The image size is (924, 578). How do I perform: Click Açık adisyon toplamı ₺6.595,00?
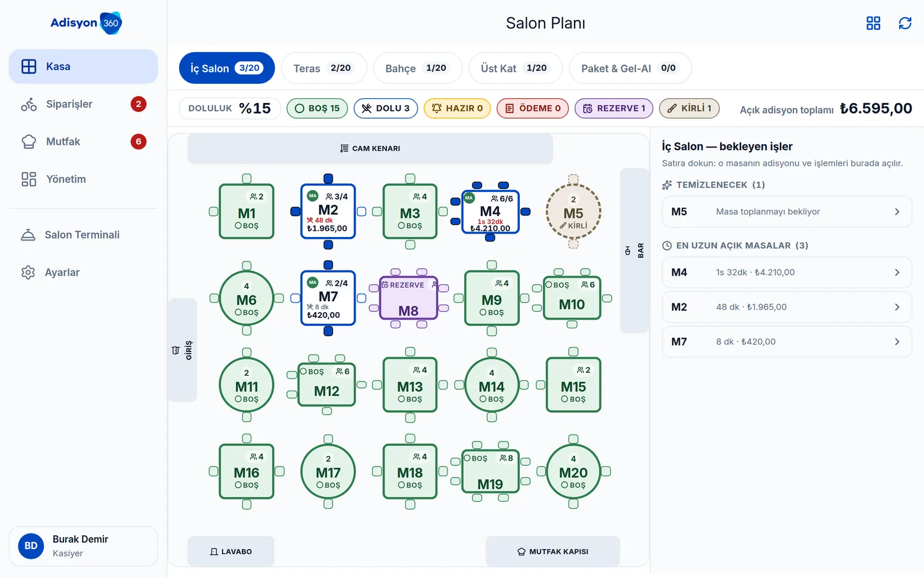(x=826, y=109)
